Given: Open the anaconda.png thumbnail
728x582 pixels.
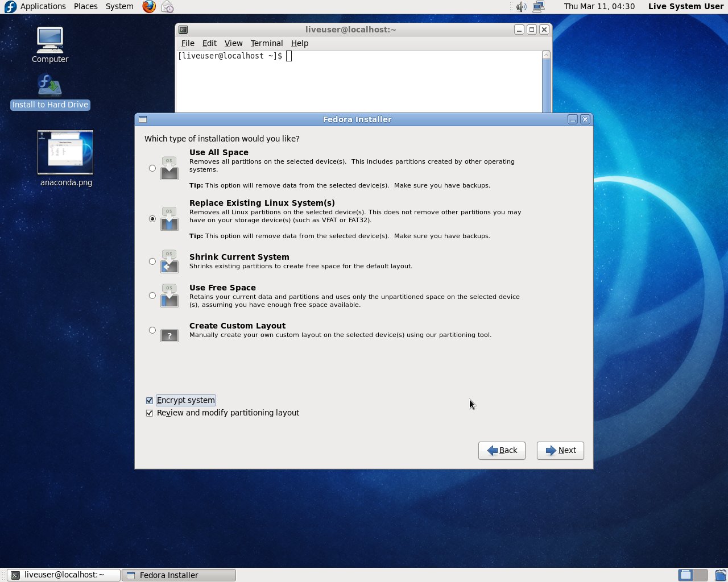Looking at the screenshot, I should 65,152.
